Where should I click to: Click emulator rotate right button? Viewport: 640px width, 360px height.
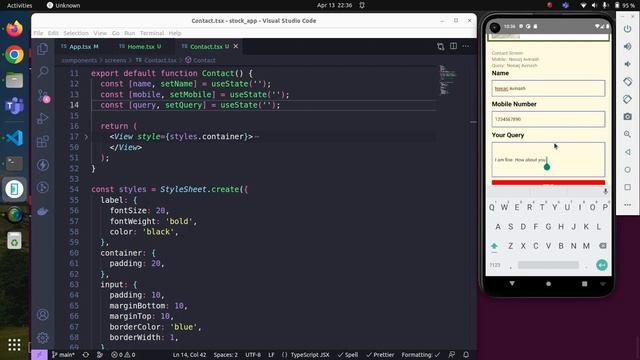coord(627,99)
